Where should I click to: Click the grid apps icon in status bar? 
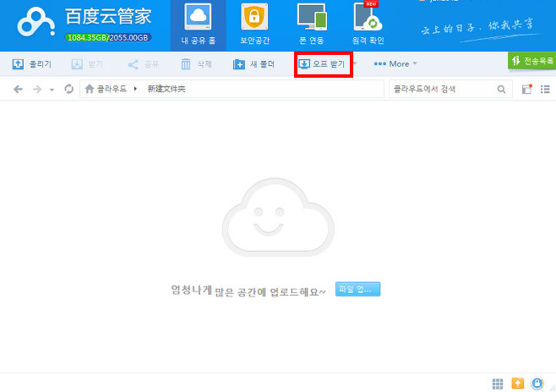[498, 384]
